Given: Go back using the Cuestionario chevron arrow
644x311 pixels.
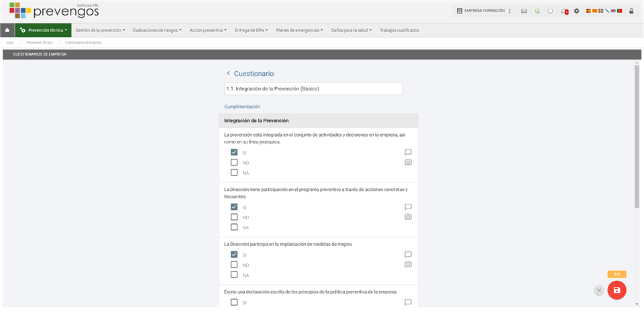Looking at the screenshot, I should click(x=228, y=73).
